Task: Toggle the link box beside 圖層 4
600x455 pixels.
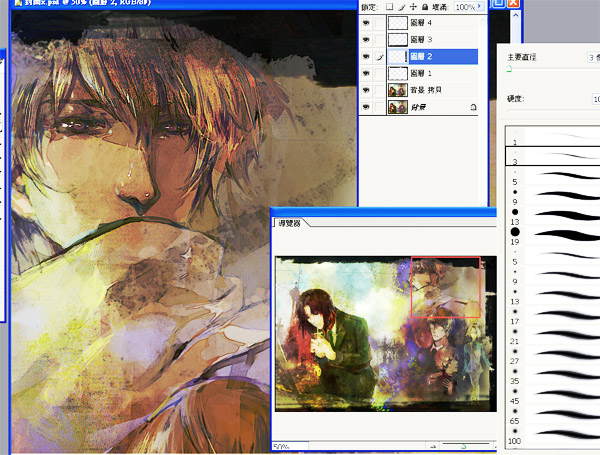Action: pos(379,23)
